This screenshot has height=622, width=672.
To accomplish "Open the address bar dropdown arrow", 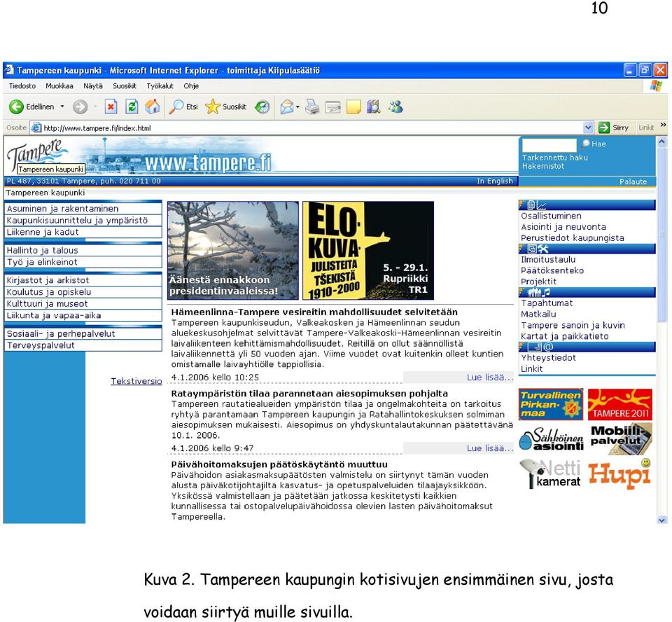I will click(589, 127).
